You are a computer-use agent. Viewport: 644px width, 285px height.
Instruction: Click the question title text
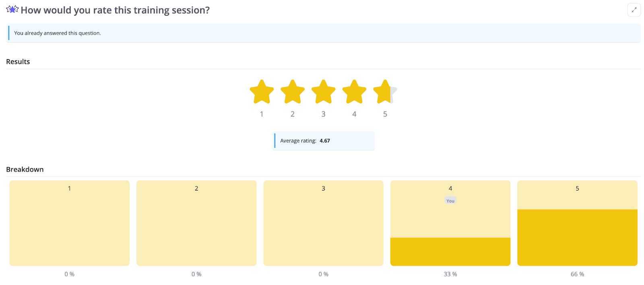click(115, 10)
